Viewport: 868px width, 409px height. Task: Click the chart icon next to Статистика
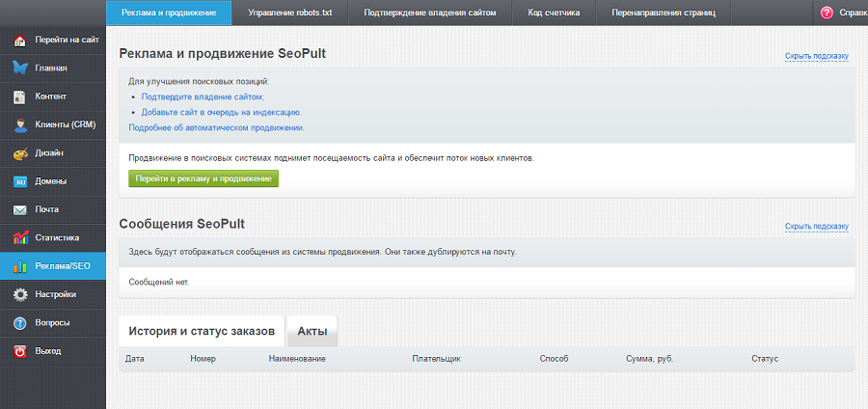pyautogui.click(x=20, y=238)
